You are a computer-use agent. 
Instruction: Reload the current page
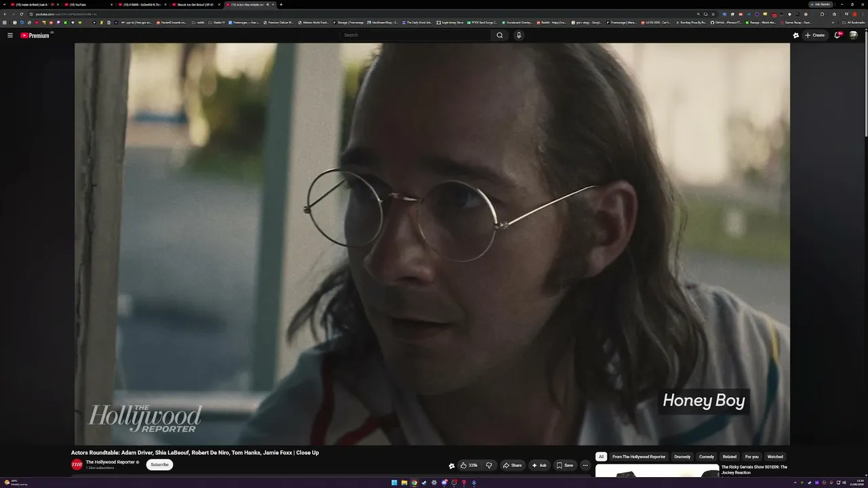click(21, 14)
